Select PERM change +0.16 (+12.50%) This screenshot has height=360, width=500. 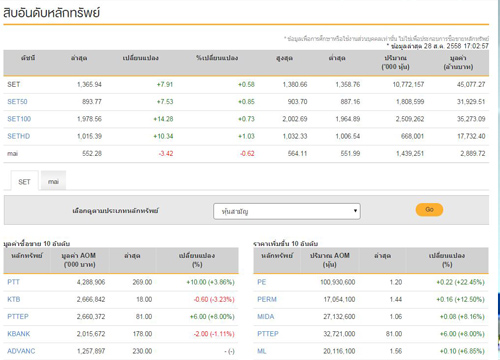click(460, 299)
